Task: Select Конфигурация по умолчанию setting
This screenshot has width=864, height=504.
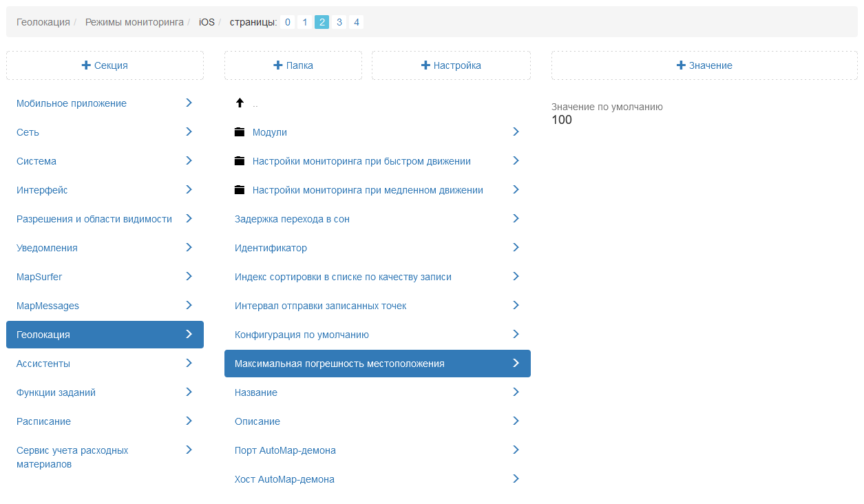Action: 377,335
